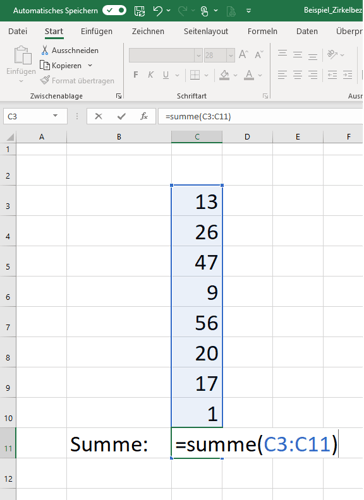This screenshot has width=364, height=500.
Task: Open Customize Quick Access Toolbar dropdown
Action: tap(249, 11)
